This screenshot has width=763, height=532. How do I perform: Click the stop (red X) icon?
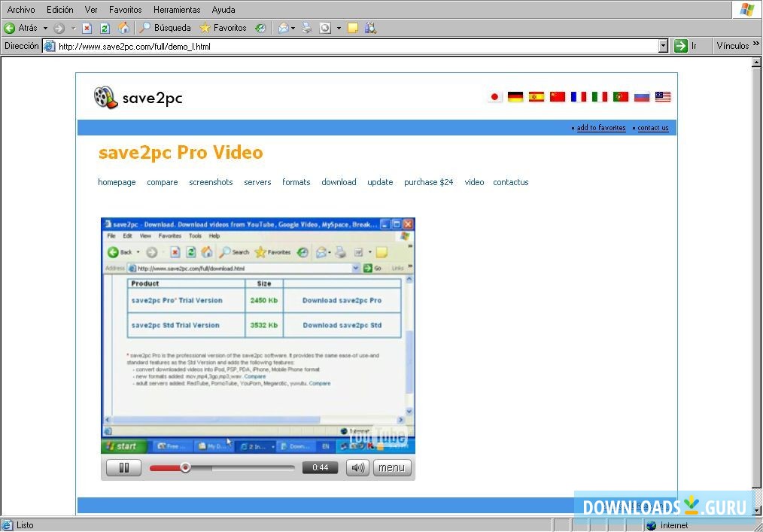pos(87,28)
